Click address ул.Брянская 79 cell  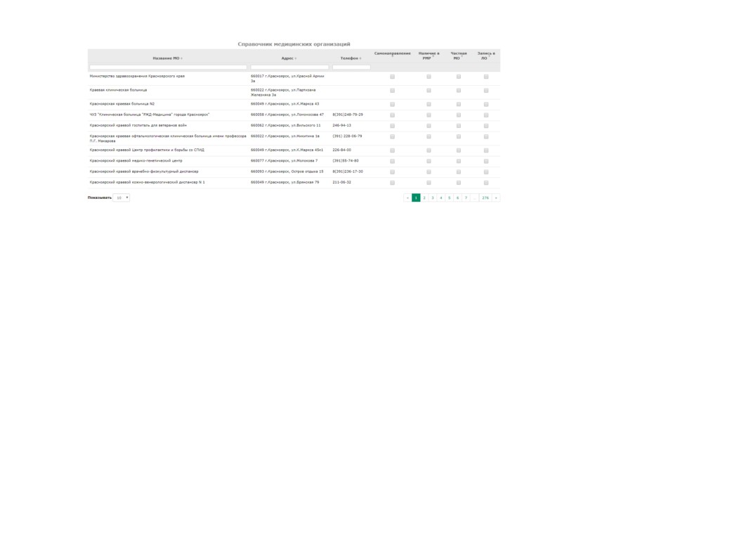coord(285,182)
